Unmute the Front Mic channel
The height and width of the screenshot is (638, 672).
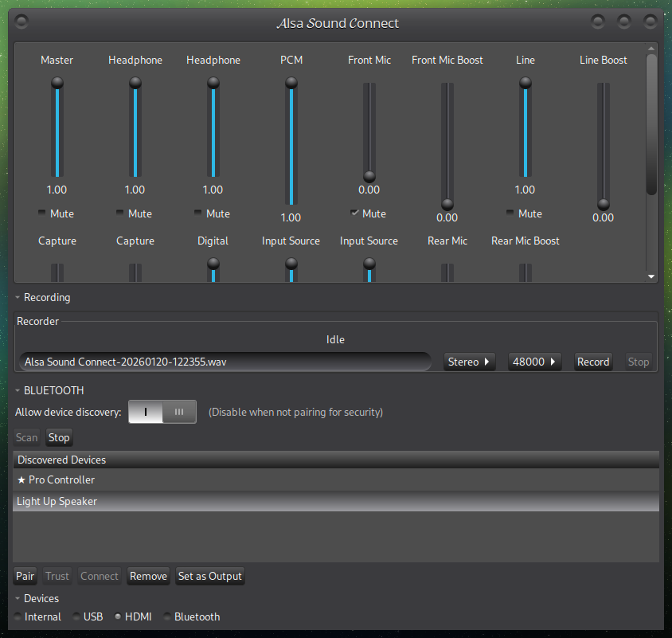coord(354,213)
